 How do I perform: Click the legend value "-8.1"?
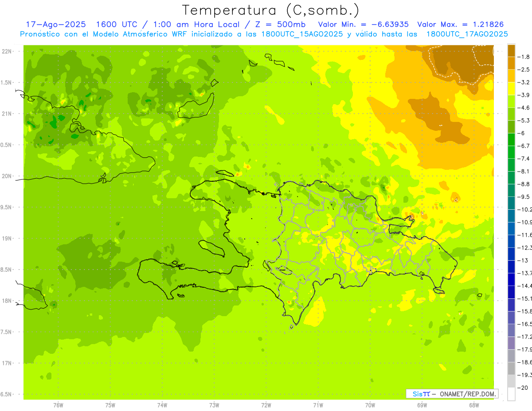coord(524,171)
